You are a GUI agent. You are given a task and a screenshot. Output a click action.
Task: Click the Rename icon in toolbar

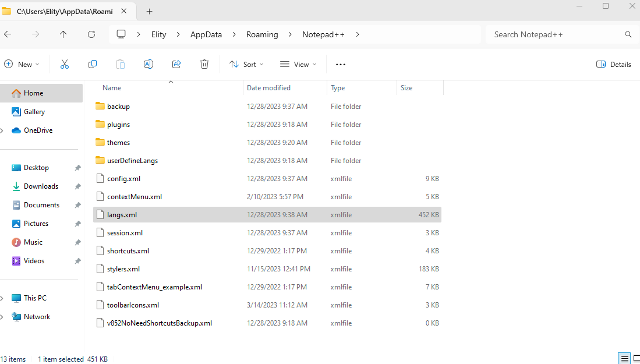click(148, 64)
